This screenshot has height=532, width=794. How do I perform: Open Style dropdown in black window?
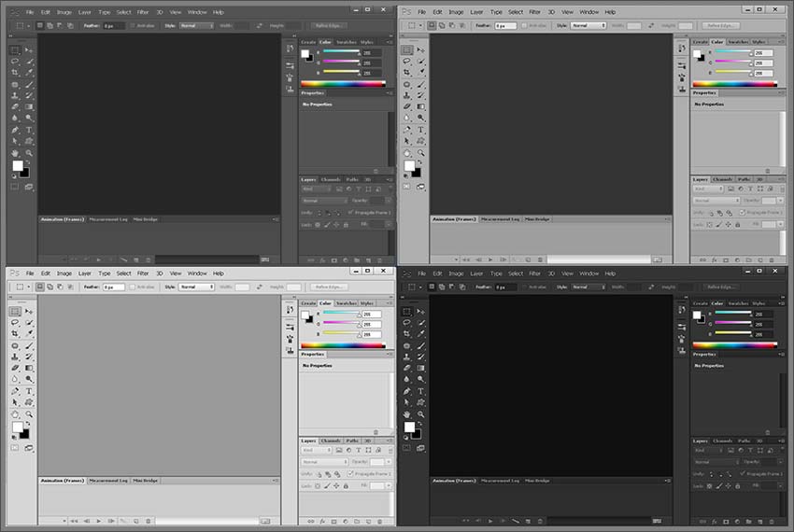coord(588,287)
